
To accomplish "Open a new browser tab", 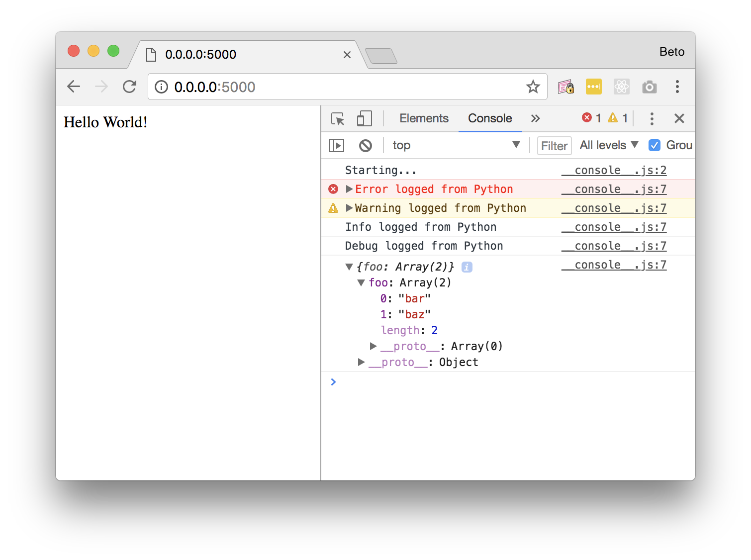I will pyautogui.click(x=381, y=56).
